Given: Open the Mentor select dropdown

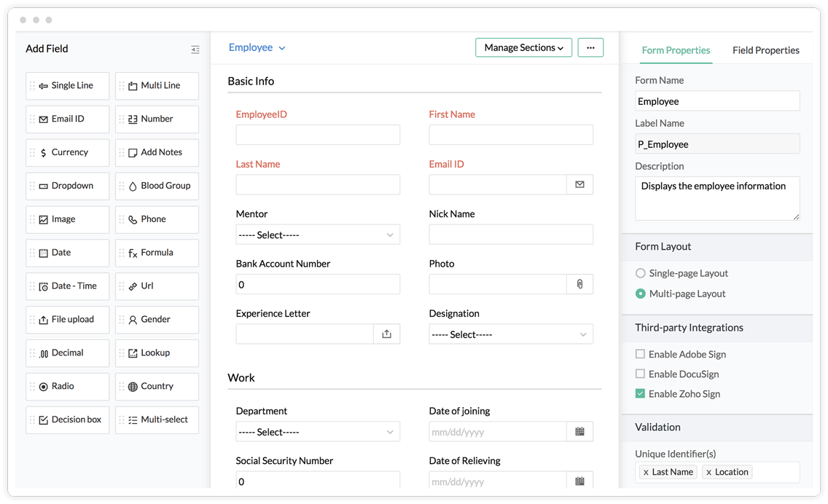Looking at the screenshot, I should point(318,235).
